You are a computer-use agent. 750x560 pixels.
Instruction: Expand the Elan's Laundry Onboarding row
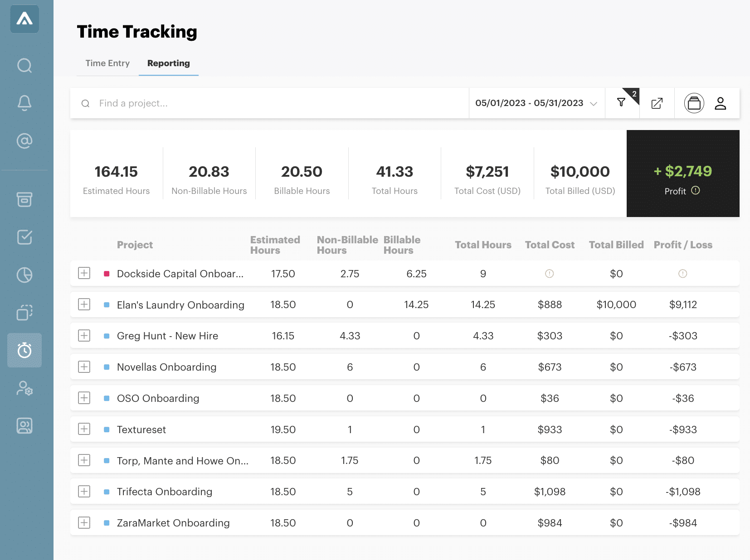point(84,304)
